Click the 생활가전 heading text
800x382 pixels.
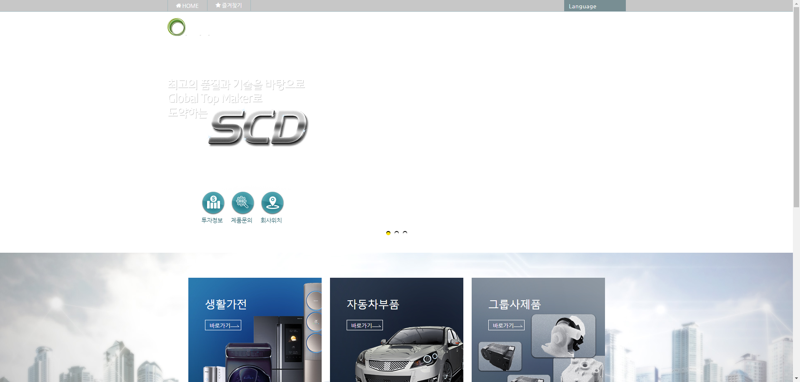click(226, 304)
